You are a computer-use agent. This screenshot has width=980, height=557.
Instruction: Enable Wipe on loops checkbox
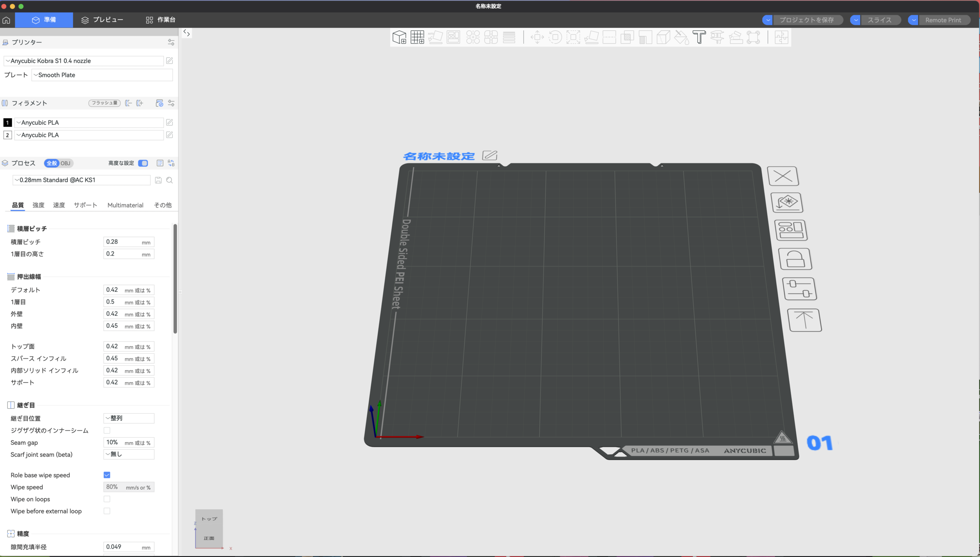(x=107, y=499)
